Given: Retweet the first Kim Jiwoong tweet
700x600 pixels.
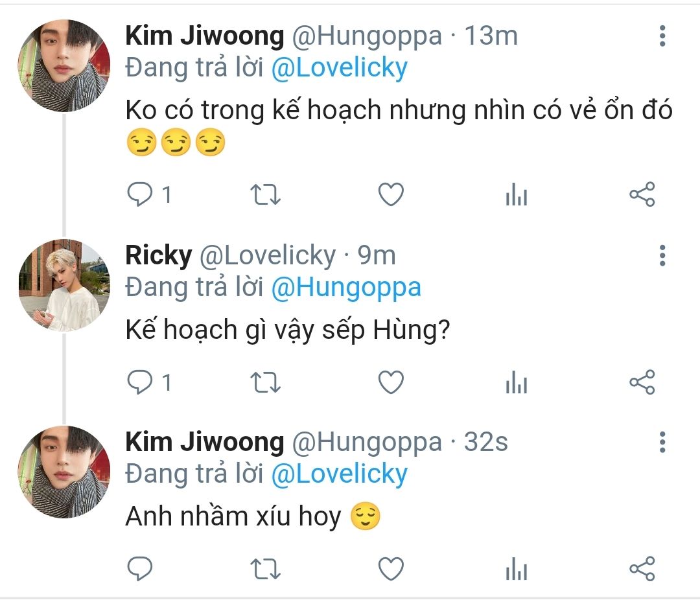Looking at the screenshot, I should pos(265,194).
